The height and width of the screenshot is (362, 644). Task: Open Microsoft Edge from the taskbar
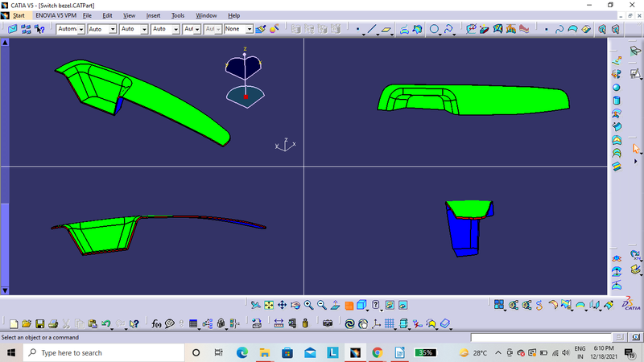tap(242, 353)
